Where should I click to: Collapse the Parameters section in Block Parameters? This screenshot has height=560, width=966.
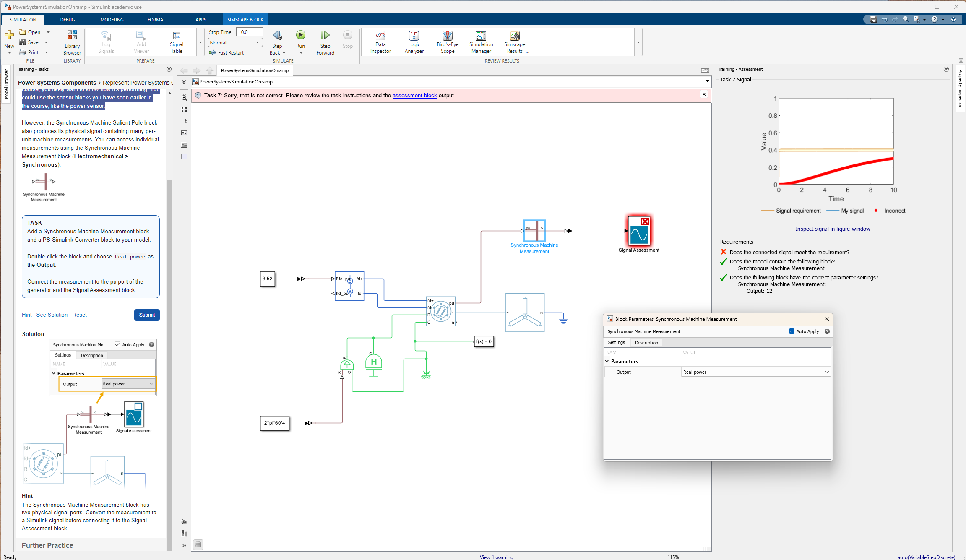tap(607, 361)
